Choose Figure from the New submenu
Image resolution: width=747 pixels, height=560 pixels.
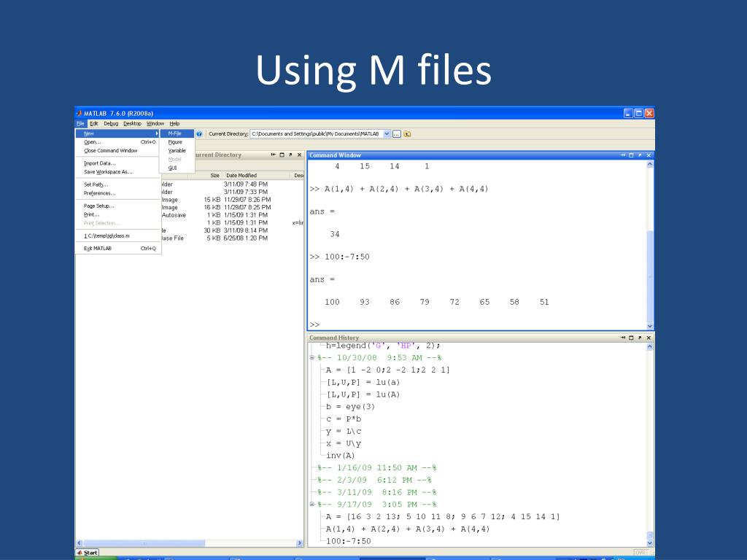(177, 142)
